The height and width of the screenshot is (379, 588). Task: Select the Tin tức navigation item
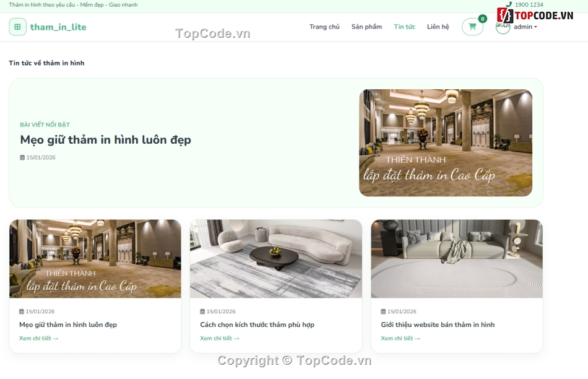[405, 27]
